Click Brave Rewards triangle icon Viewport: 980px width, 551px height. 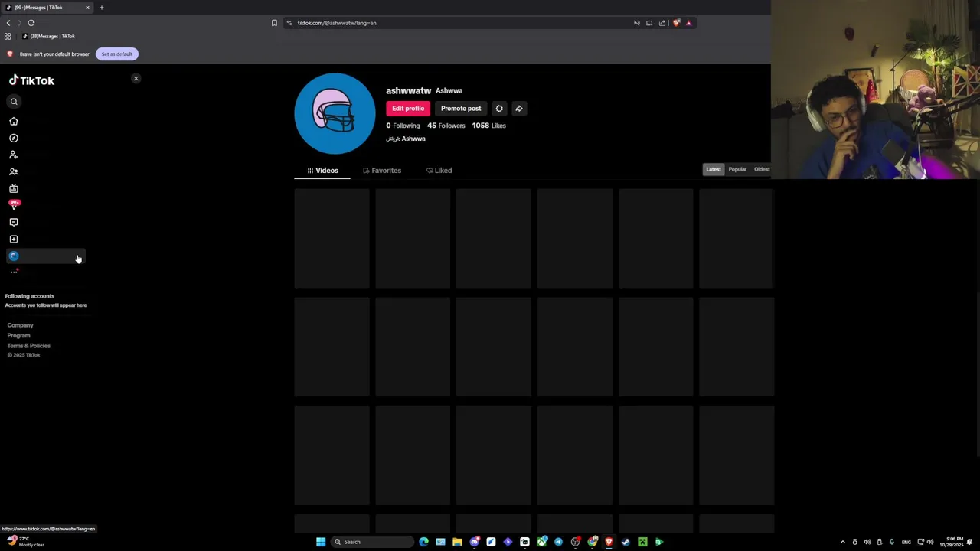(x=688, y=23)
